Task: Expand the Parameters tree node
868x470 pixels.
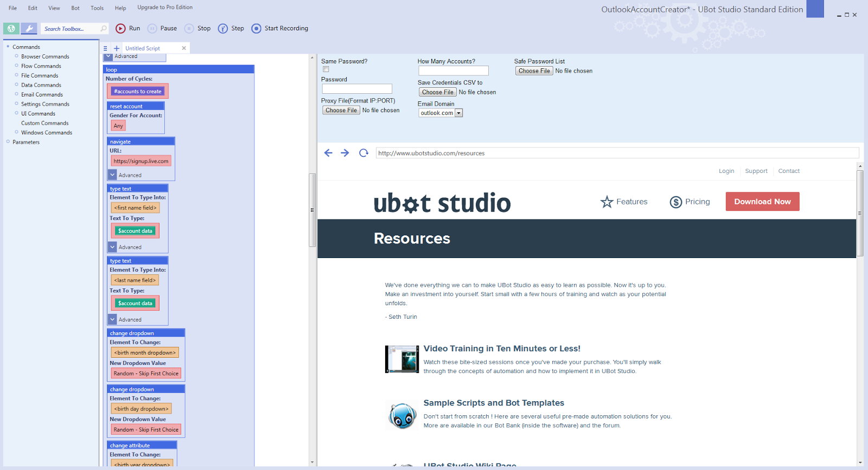Action: click(x=8, y=141)
